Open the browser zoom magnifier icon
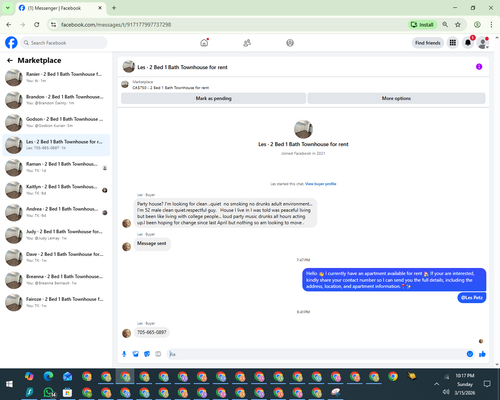This screenshot has height=400, width=500. click(445, 25)
